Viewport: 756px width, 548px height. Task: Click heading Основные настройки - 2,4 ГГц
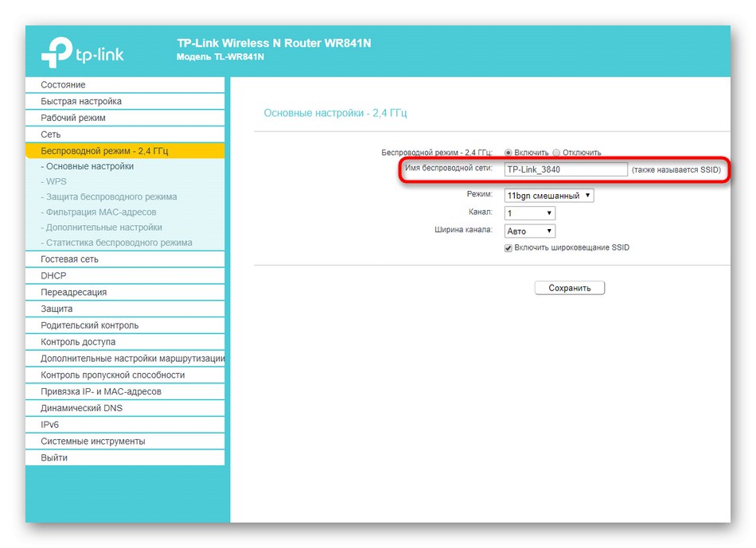335,113
